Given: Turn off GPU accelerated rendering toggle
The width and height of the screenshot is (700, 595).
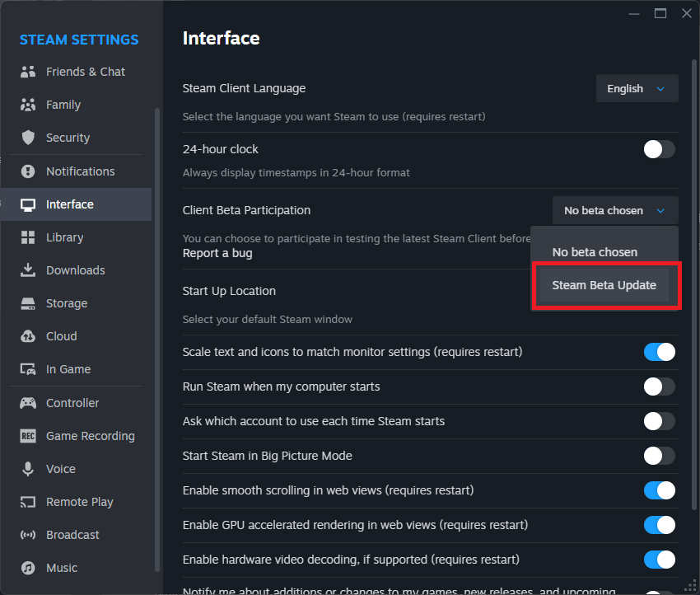Looking at the screenshot, I should 659,525.
